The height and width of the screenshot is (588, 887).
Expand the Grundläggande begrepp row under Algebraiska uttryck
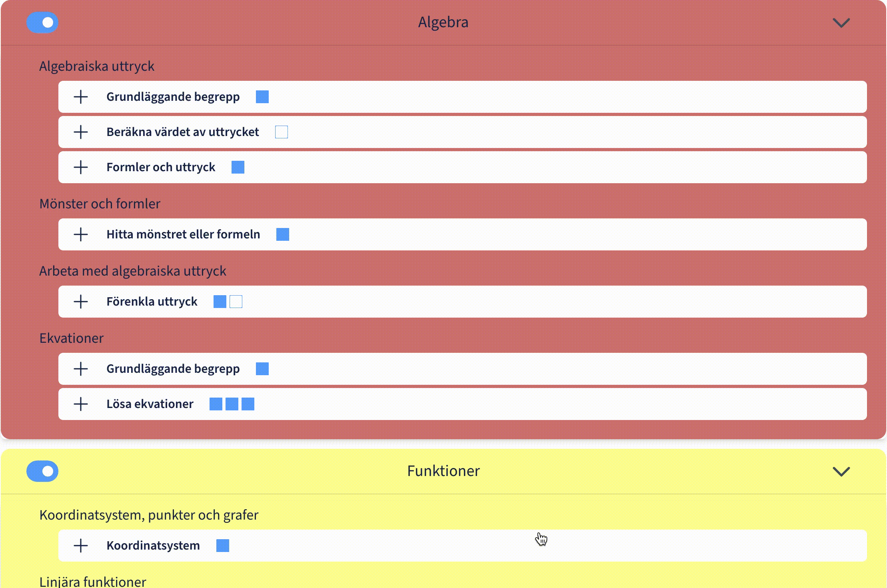(x=81, y=97)
